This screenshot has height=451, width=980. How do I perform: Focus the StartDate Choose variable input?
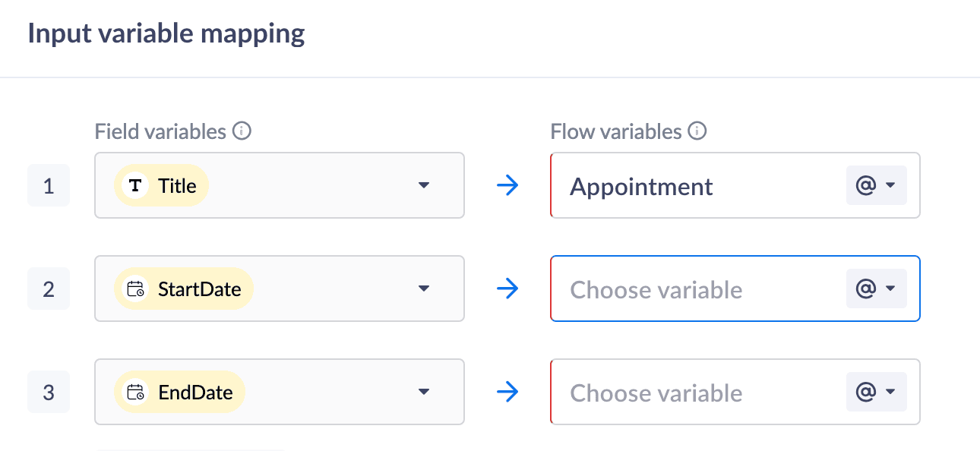click(x=684, y=289)
